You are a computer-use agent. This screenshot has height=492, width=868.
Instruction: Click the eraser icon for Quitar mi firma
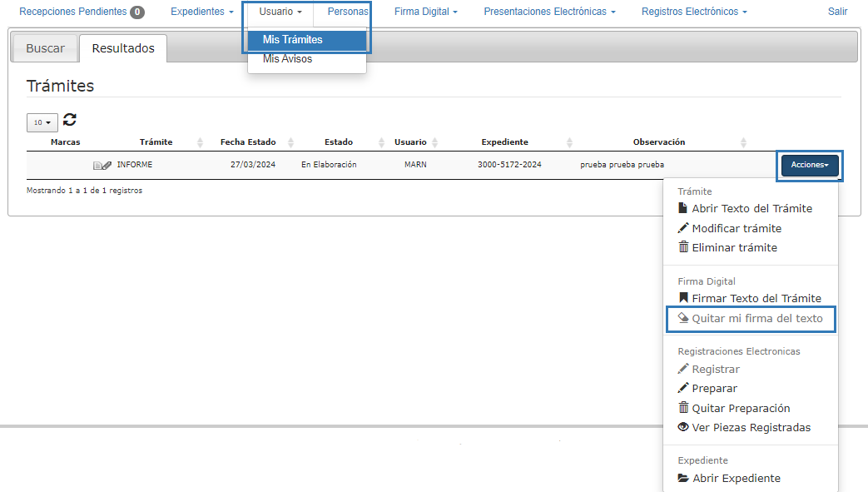pyautogui.click(x=683, y=318)
